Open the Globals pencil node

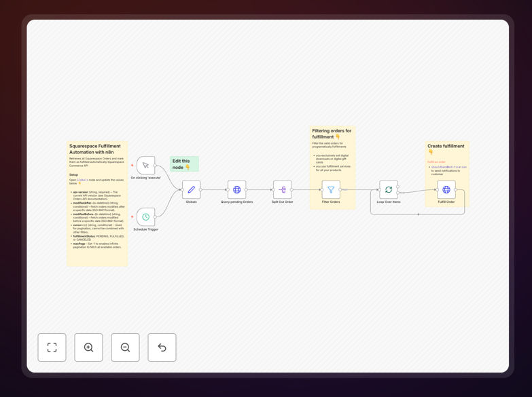click(192, 189)
